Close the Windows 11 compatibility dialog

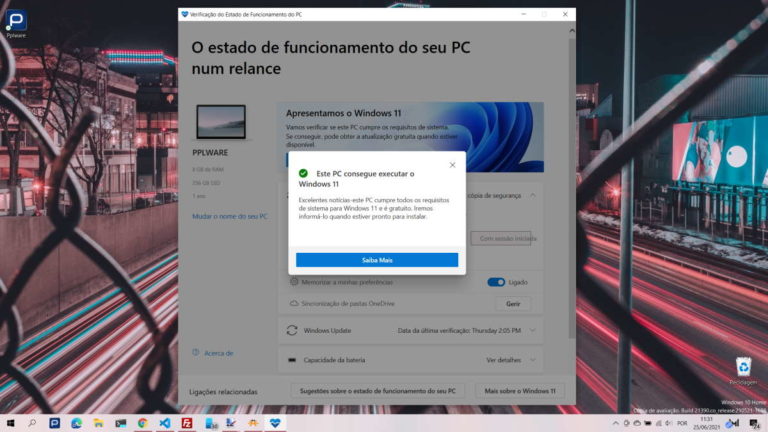click(452, 165)
